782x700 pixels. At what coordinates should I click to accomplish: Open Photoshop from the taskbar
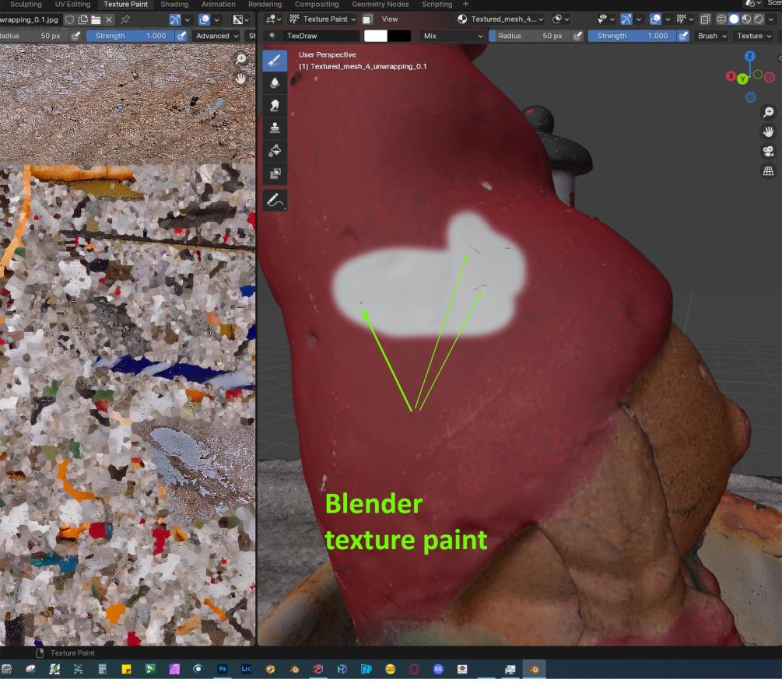click(x=222, y=669)
